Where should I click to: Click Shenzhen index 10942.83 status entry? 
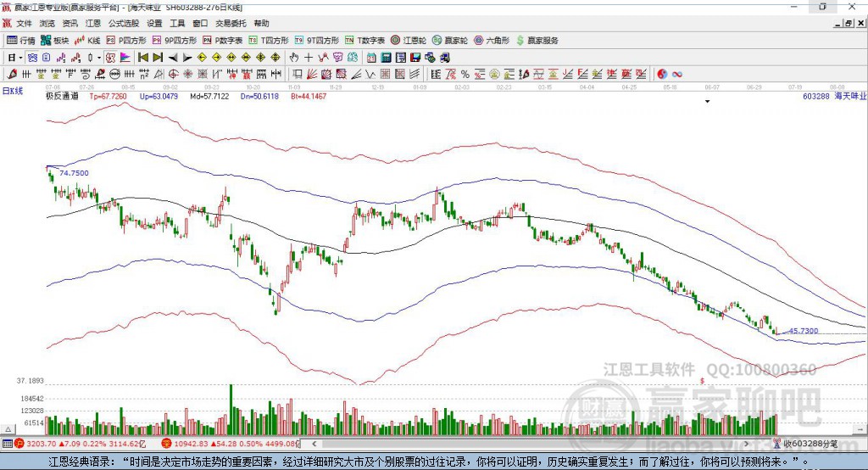click(231, 444)
